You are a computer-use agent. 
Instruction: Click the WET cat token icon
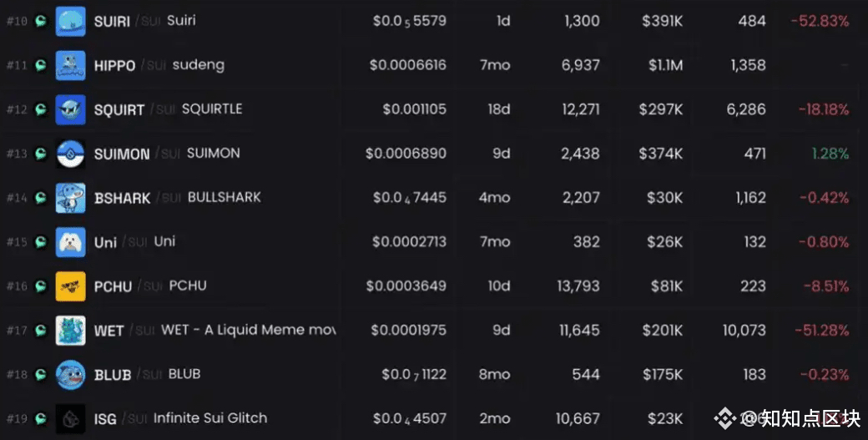point(70,331)
